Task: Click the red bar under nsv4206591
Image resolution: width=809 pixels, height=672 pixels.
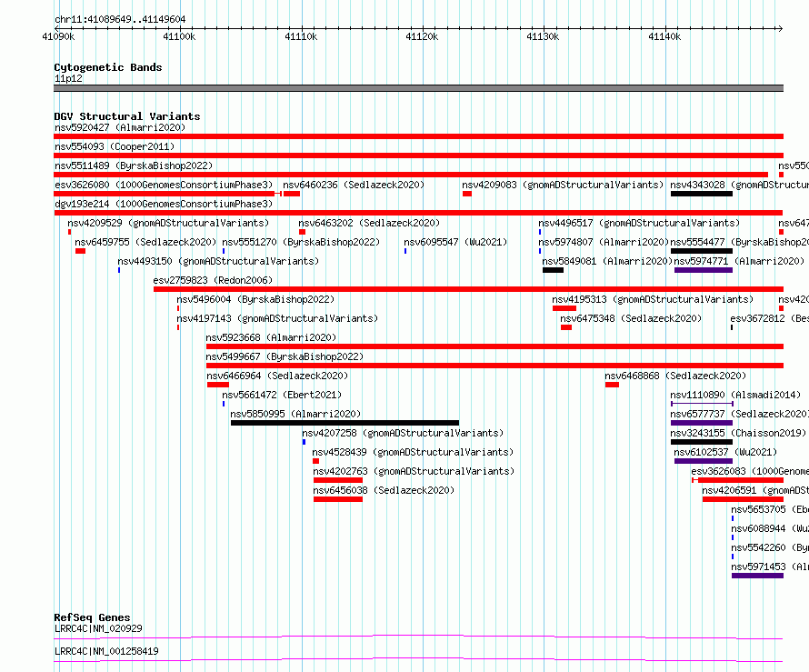Action: 743,499
